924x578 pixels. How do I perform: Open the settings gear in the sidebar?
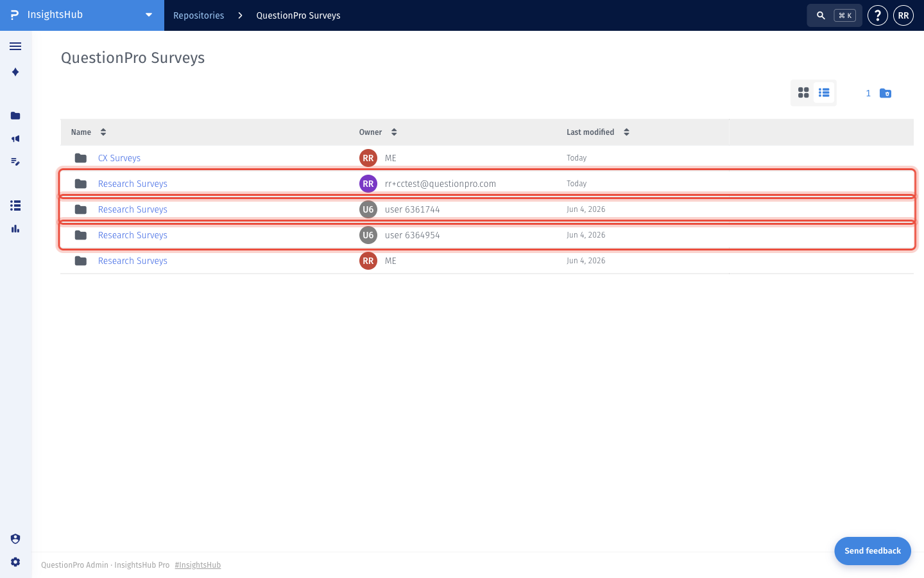[15, 562]
